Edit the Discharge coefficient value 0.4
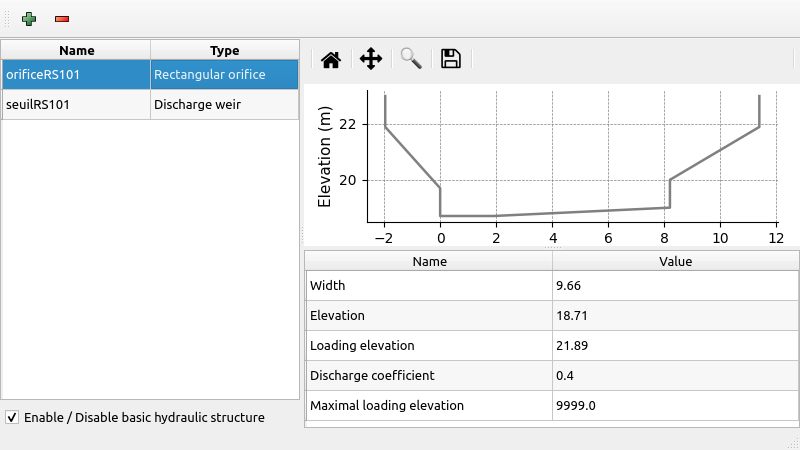800x450 pixels. [675, 376]
